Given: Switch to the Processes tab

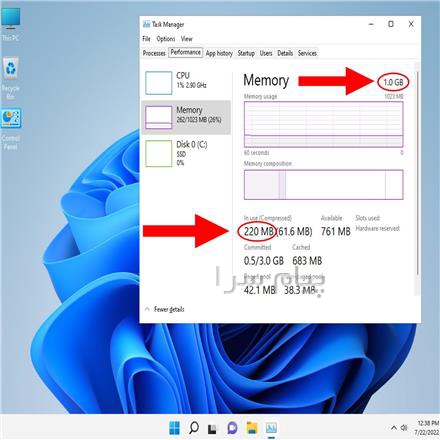Looking at the screenshot, I should (154, 53).
